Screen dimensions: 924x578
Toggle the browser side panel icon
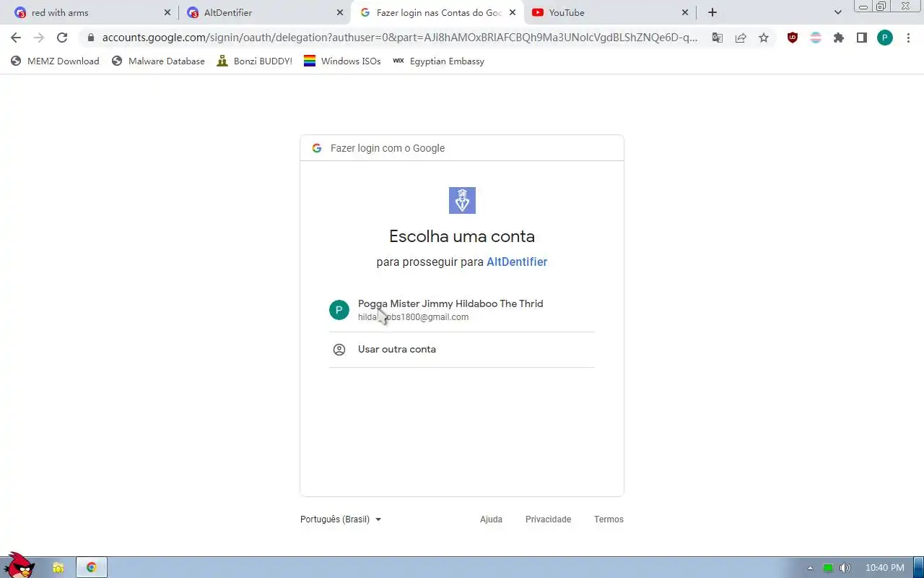(862, 38)
